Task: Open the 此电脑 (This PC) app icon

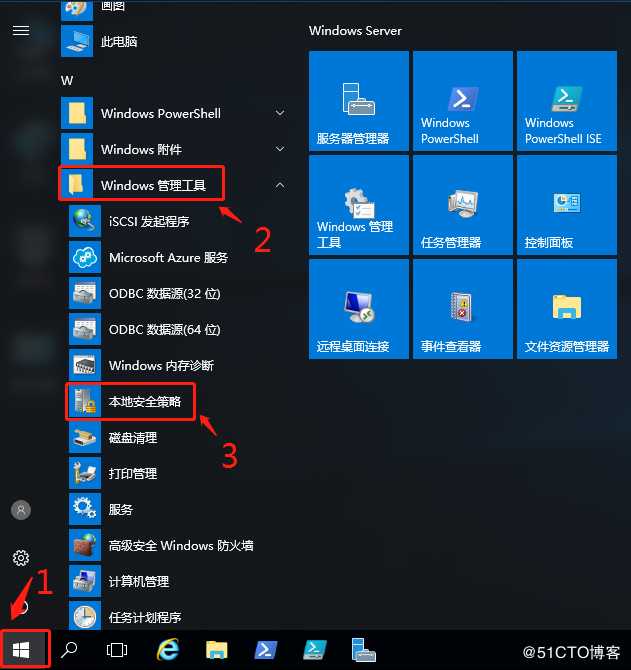Action: (x=77, y=41)
